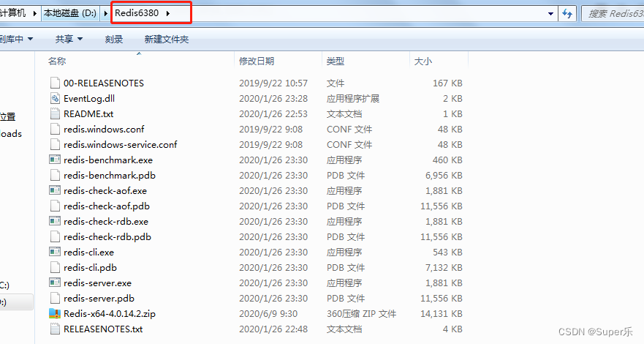Screen dimensions: 644x344
Task: Click the 14,131 KB size cell
Action: [x=441, y=313]
